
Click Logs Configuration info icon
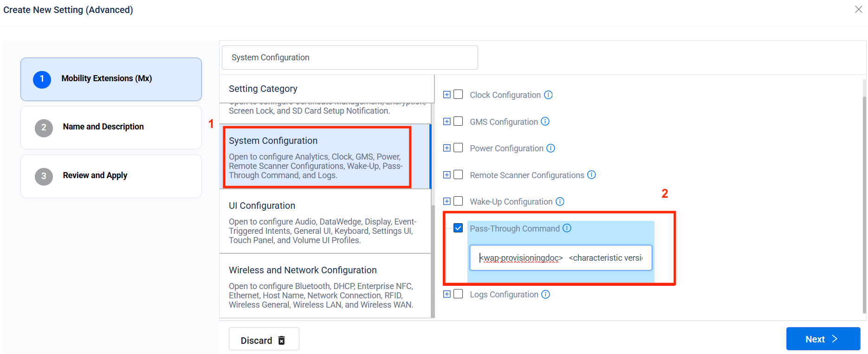[x=546, y=295]
